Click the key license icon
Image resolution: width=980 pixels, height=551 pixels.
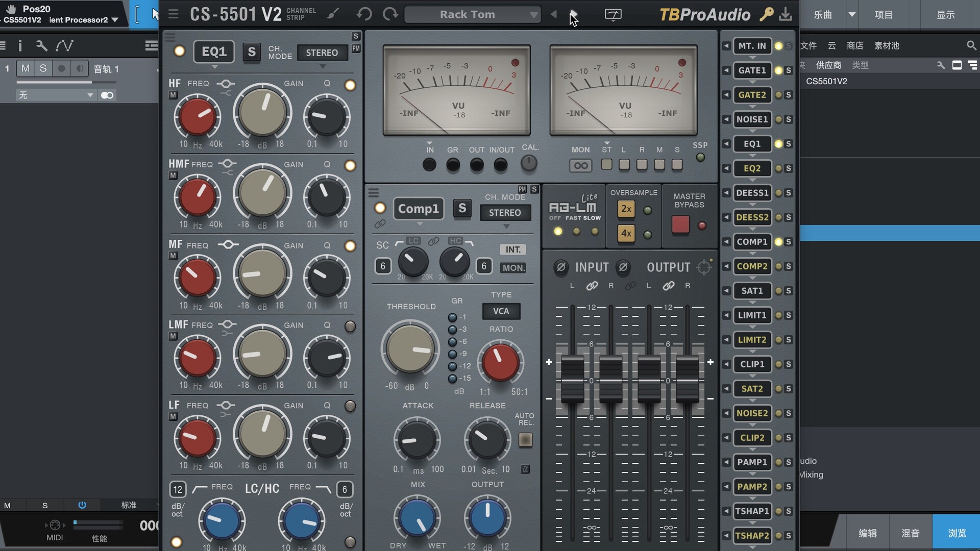766,14
